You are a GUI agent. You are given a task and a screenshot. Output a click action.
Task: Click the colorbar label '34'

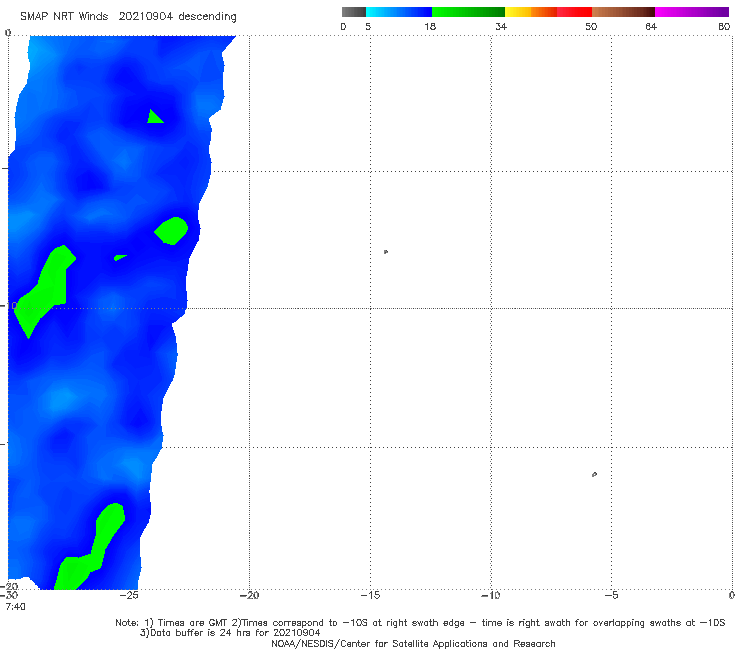501,26
